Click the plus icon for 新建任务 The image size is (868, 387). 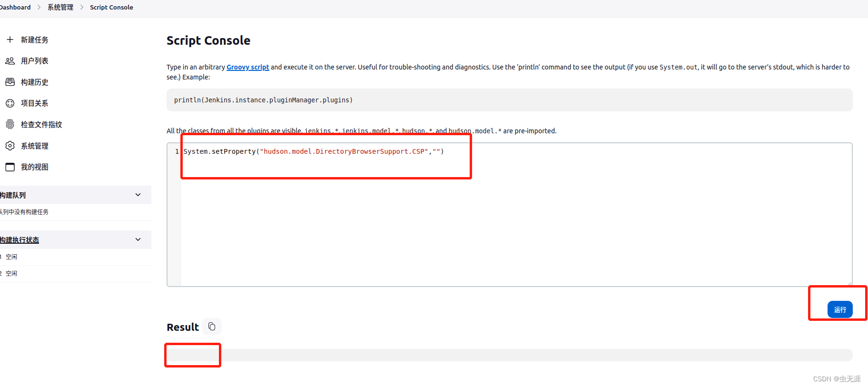point(10,40)
